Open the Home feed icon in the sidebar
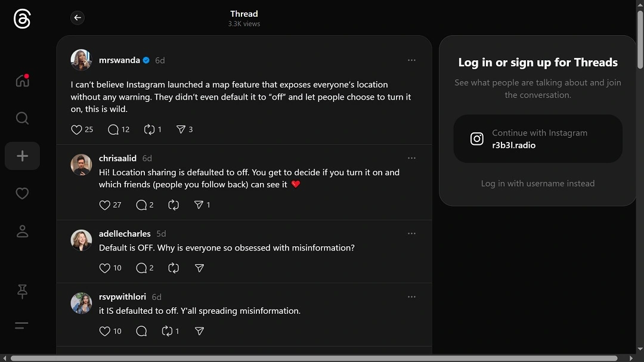 click(x=22, y=81)
